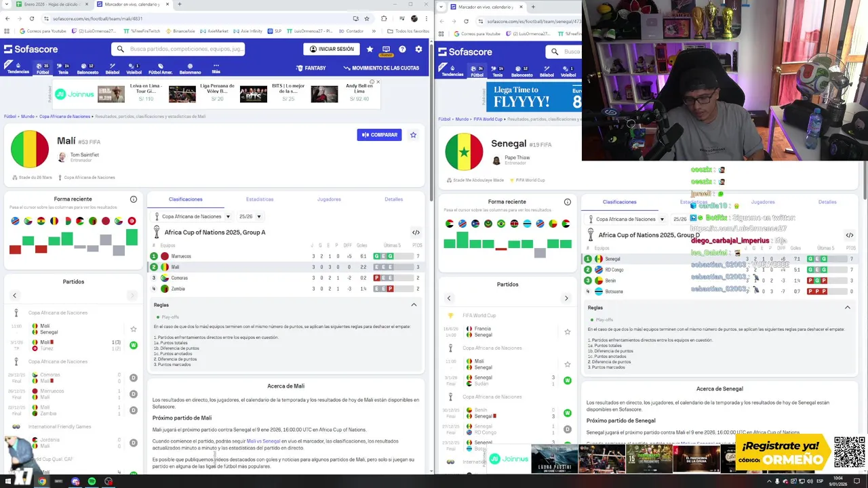Go to next matches in Senegal Partidos
The width and height of the screenshot is (868, 488).
pyautogui.click(x=566, y=298)
